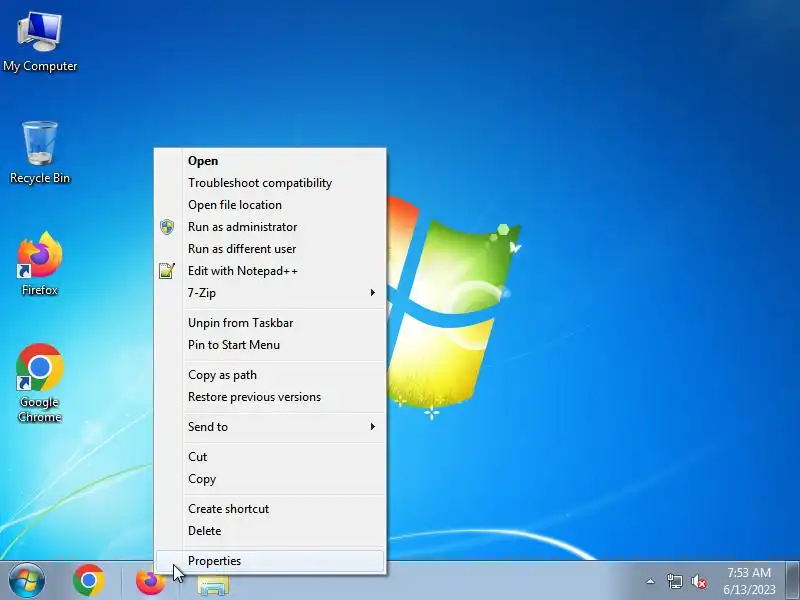
Task: Open the muted volume tray icon
Action: point(699,581)
